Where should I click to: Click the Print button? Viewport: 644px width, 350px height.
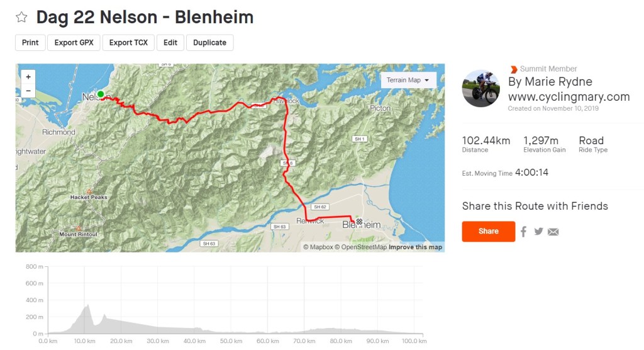pos(30,43)
